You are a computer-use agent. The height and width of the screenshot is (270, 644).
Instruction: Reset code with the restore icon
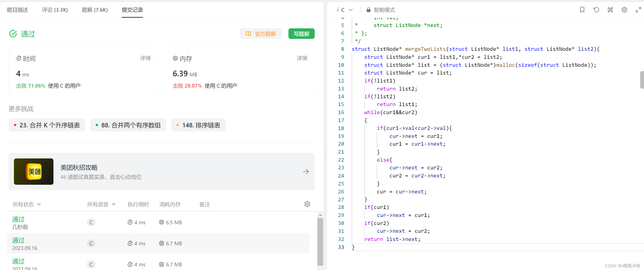(x=596, y=10)
